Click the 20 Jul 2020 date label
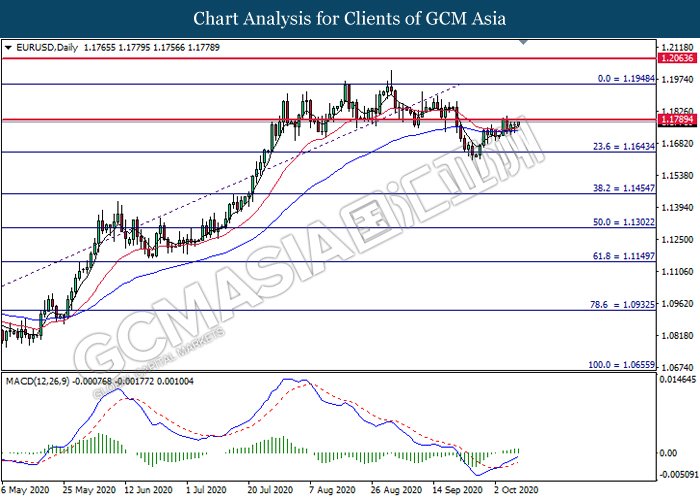Image resolution: width=700 pixels, height=500 pixels. tap(270, 490)
